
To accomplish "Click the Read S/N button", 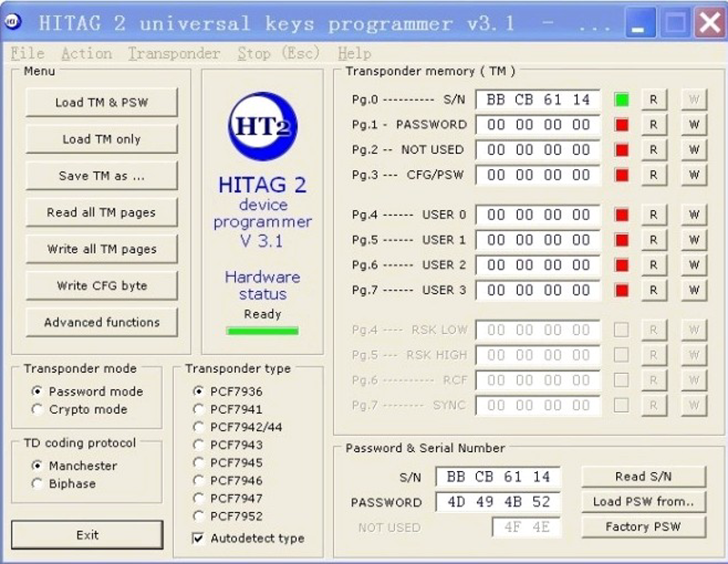I will (x=643, y=477).
